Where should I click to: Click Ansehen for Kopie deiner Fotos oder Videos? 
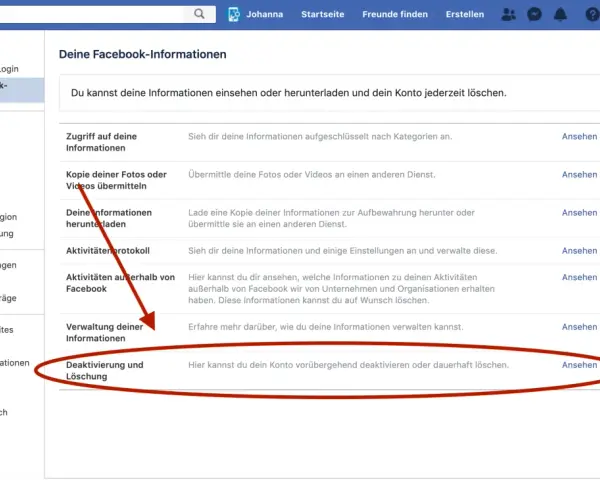click(579, 175)
